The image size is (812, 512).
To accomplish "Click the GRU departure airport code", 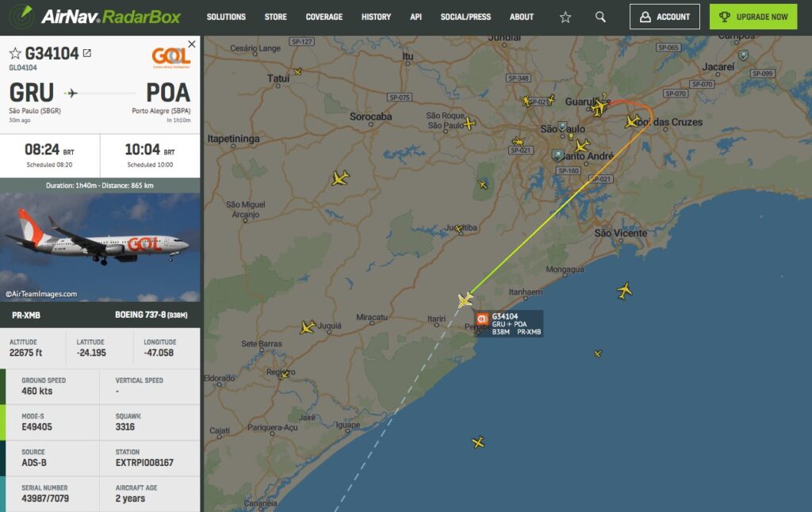I will pos(32,94).
